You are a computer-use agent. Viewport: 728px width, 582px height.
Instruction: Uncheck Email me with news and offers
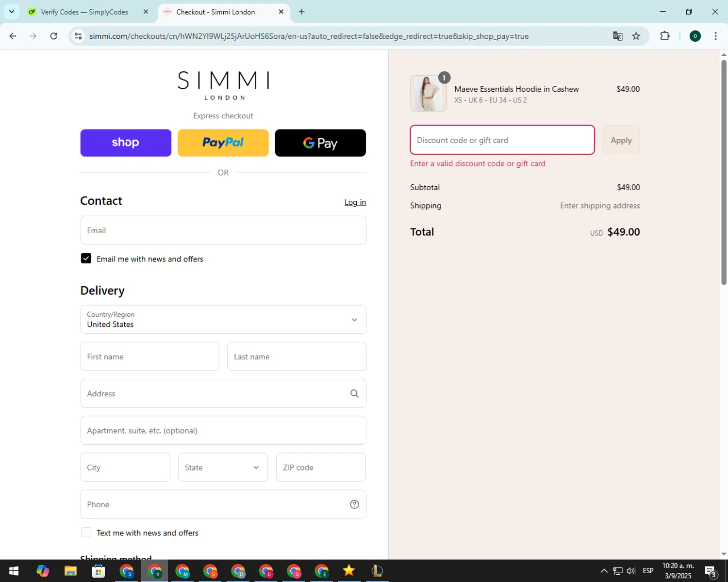[x=86, y=259]
